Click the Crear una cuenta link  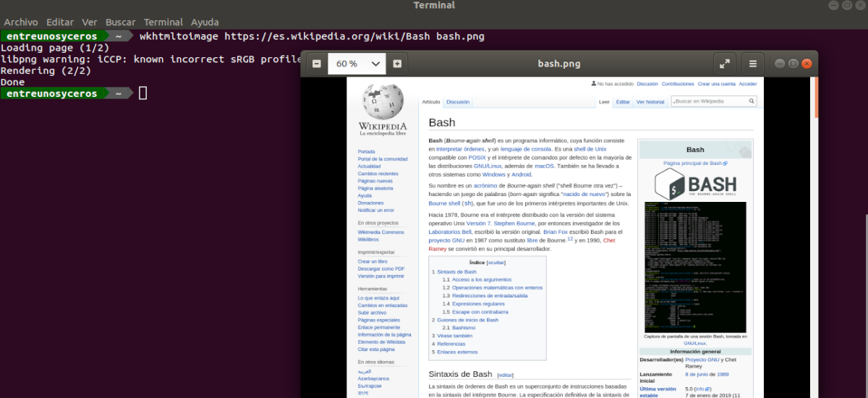[x=717, y=84]
